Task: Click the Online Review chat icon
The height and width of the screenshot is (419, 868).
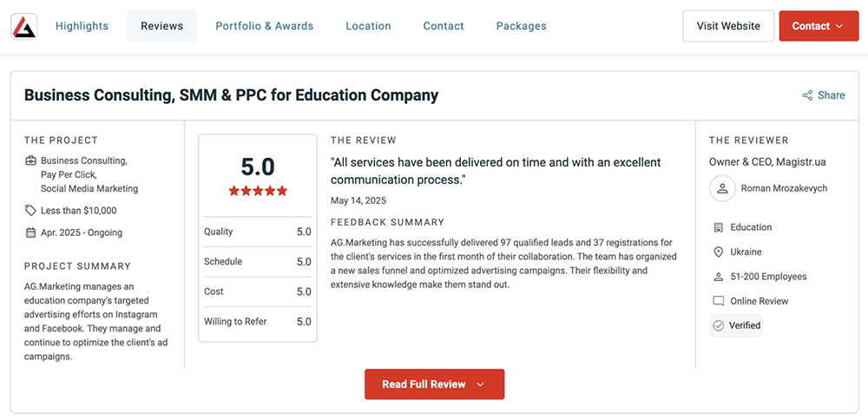Action: coord(718,301)
